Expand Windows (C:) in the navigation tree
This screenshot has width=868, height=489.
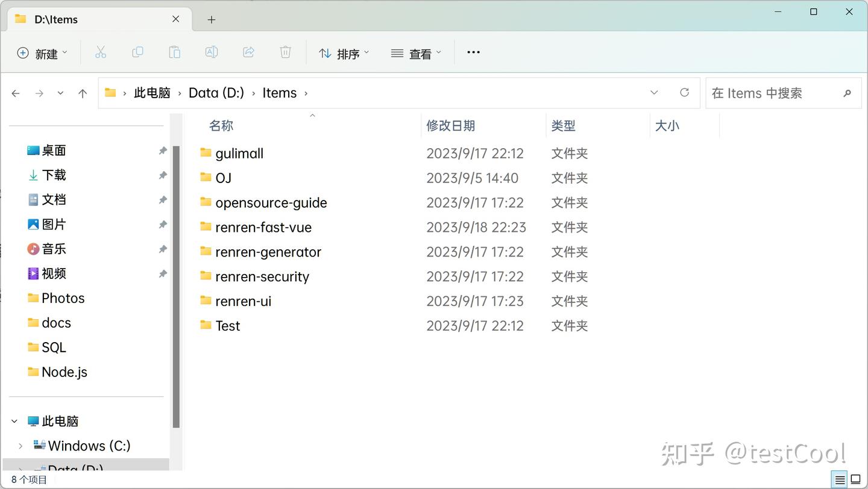point(20,446)
